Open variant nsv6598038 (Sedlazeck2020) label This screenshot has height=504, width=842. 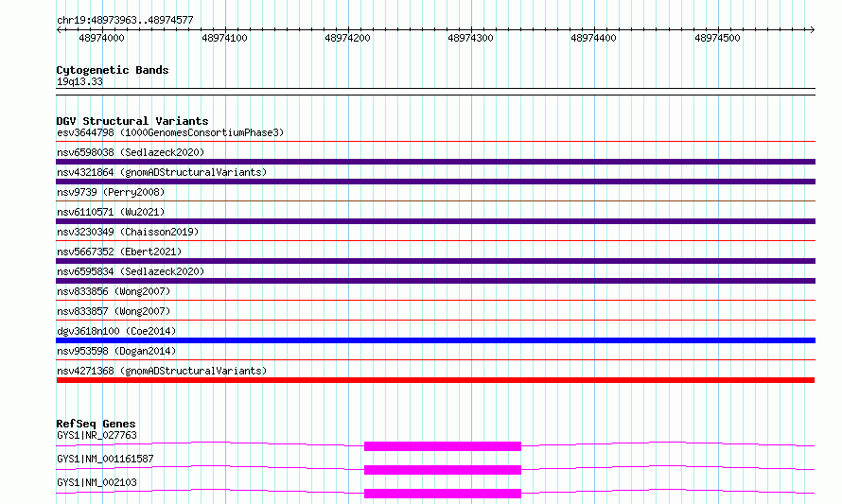coord(131,152)
